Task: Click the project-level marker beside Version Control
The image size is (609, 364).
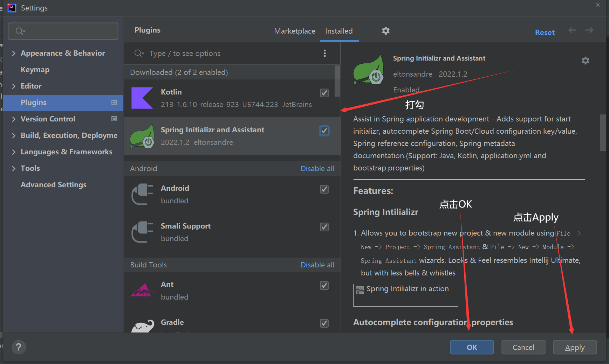Action: coord(114,119)
